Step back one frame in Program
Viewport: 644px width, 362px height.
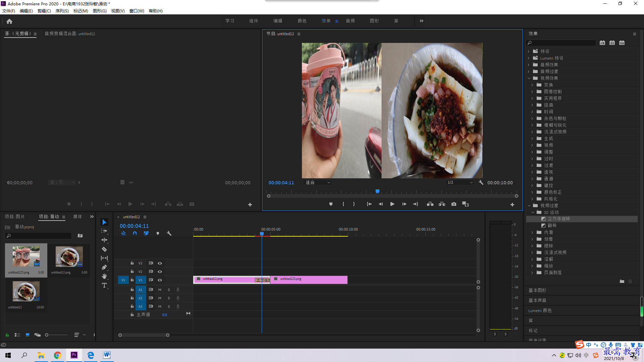point(381,204)
